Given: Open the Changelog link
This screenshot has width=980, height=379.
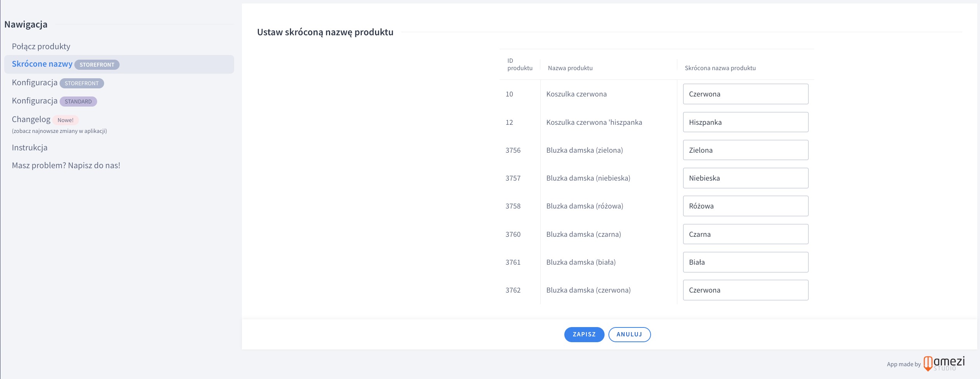Looking at the screenshot, I should click(x=31, y=119).
